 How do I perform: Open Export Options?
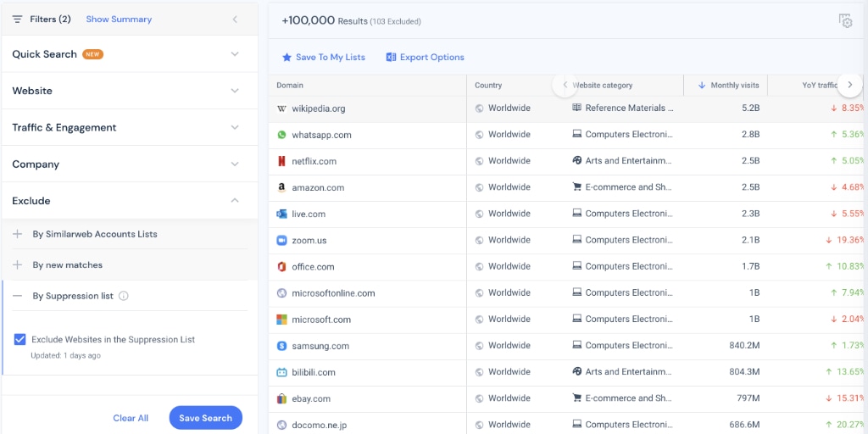tap(431, 57)
